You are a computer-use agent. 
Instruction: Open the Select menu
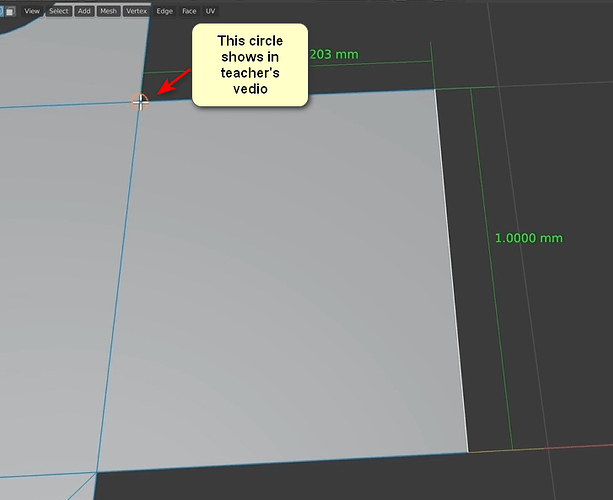tap(59, 11)
